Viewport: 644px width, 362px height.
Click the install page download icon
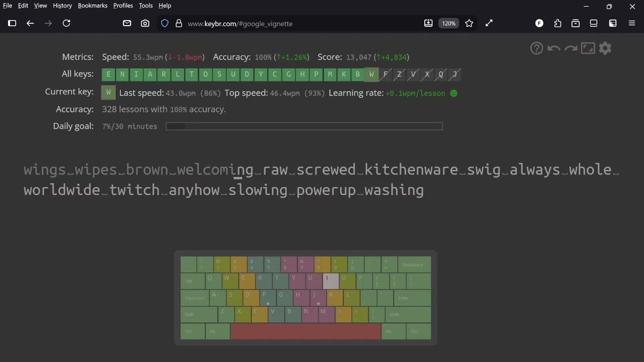[x=428, y=23]
